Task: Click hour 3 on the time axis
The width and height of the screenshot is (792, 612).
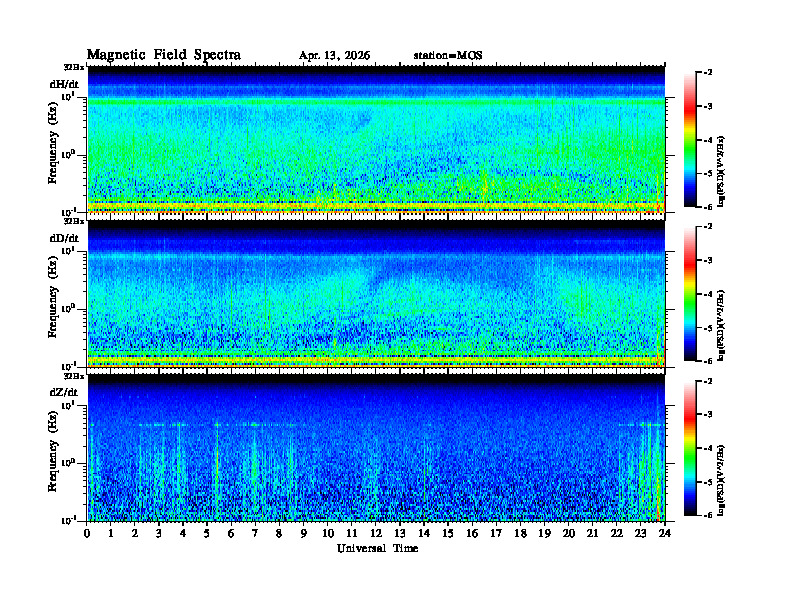Action: coord(159,533)
